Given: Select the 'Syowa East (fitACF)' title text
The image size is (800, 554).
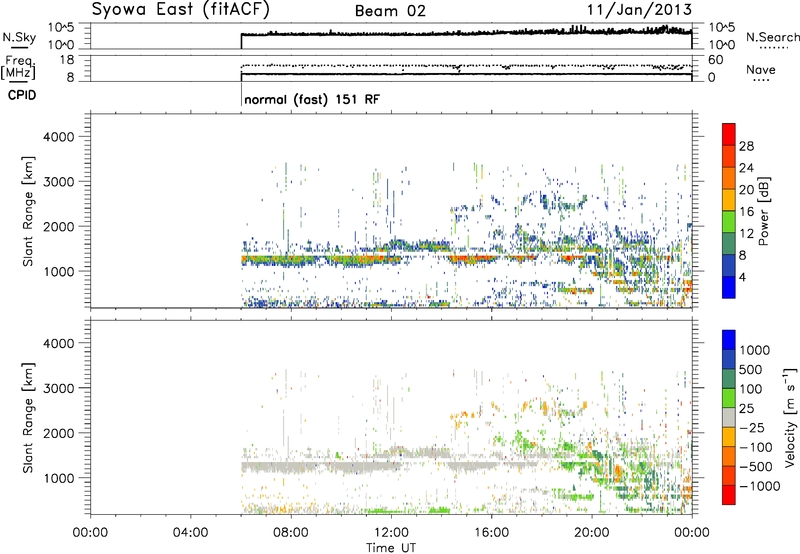Looking at the screenshot, I should coord(180,10).
